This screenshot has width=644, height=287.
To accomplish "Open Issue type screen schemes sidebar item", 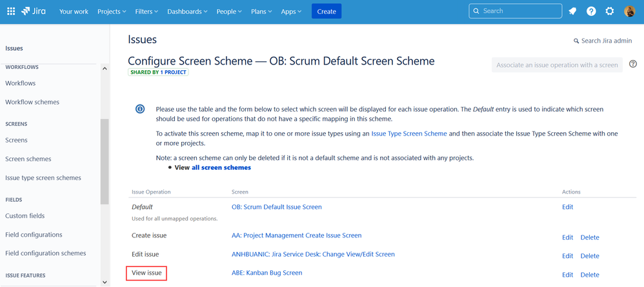I will 43,178.
